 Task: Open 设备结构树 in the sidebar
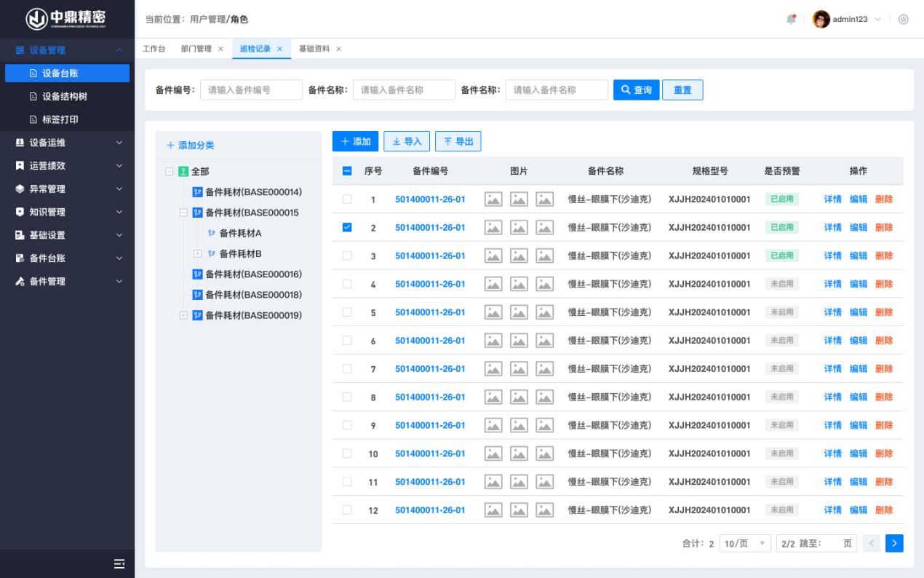[x=65, y=96]
